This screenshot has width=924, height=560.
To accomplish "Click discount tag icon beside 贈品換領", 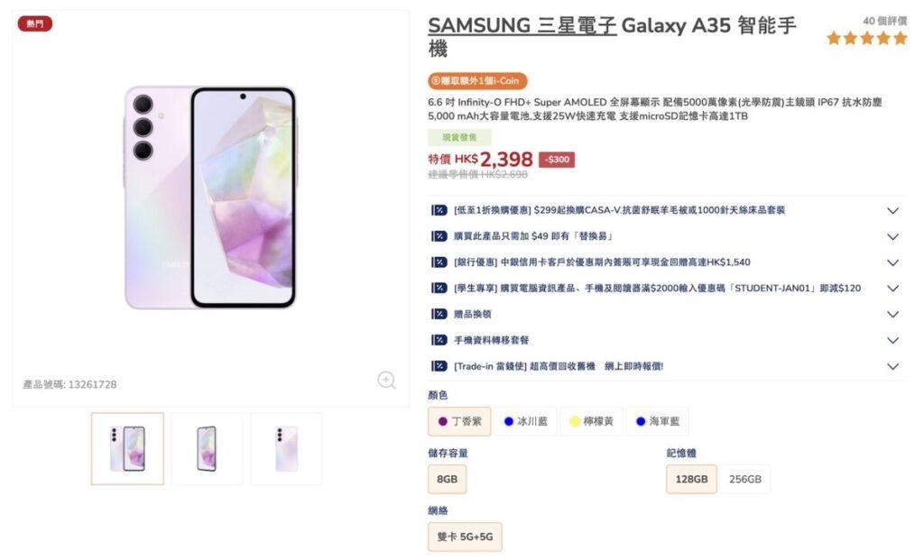I will (x=439, y=314).
